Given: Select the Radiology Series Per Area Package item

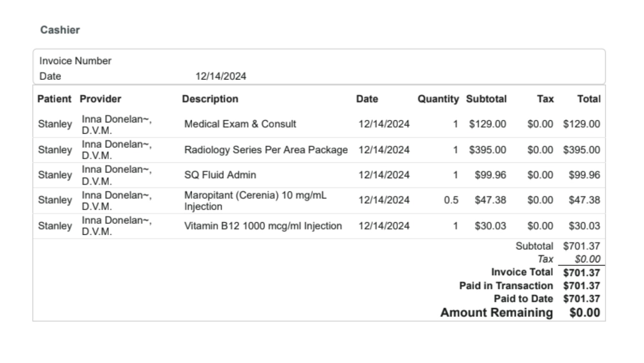Looking at the screenshot, I should pos(266,150).
